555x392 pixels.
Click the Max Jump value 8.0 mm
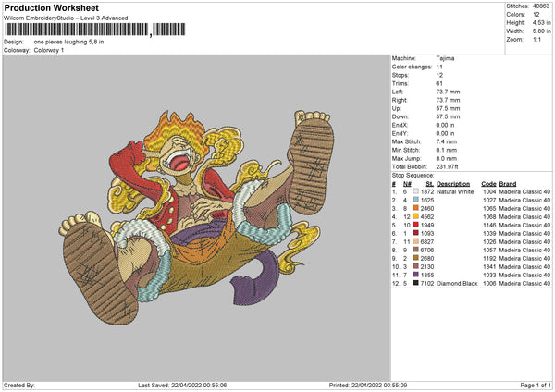[447, 158]
